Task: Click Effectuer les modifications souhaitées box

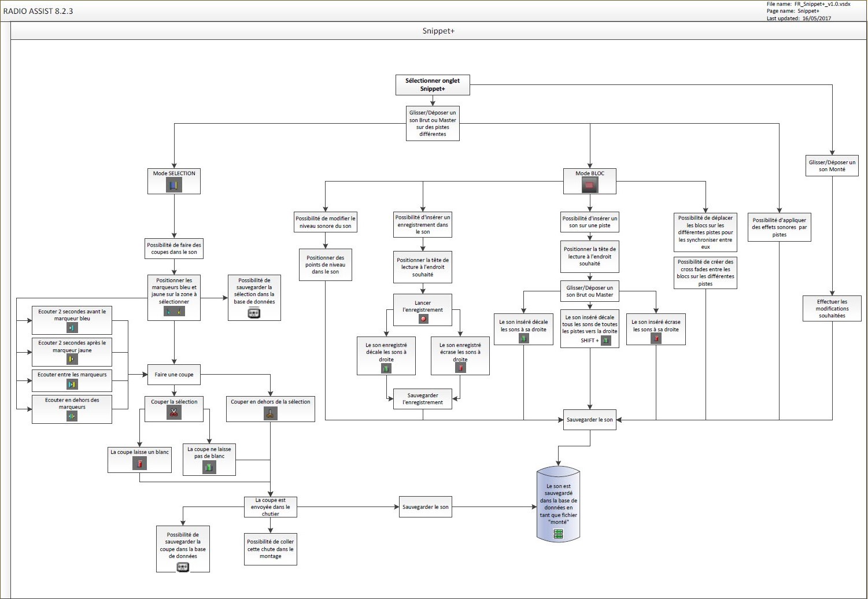Action: pyautogui.click(x=832, y=309)
